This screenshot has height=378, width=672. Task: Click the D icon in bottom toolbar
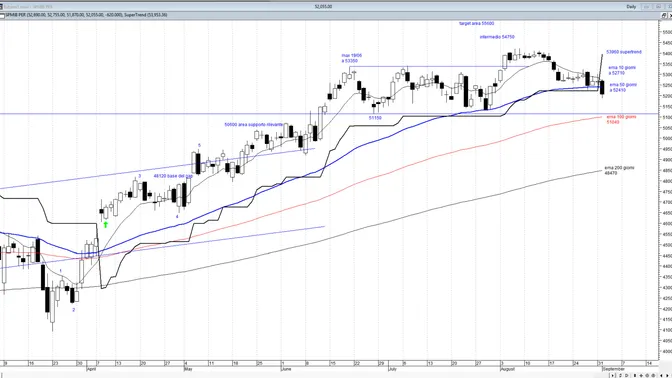pyautogui.click(x=627, y=375)
